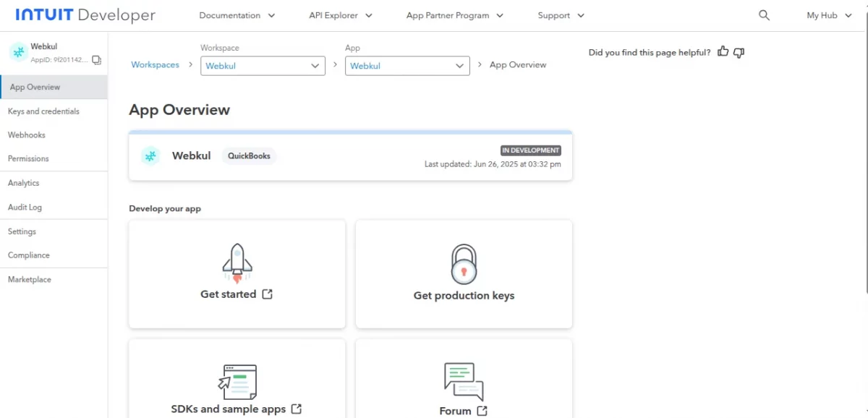Screen dimensions: 868x418
Task: Open the search magnifier icon
Action: [764, 15]
